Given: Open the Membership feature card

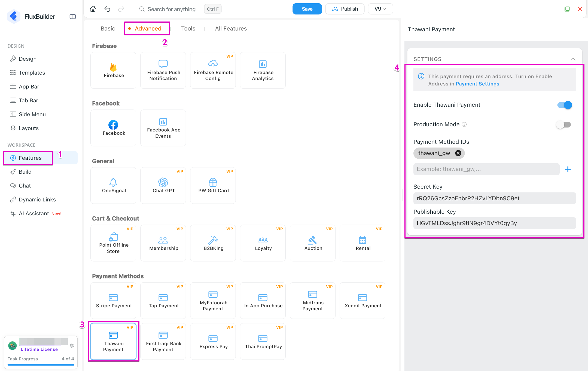Looking at the screenshot, I should [163, 243].
